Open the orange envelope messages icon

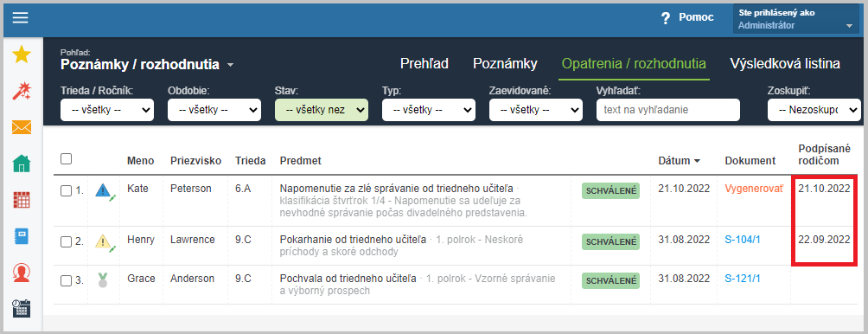click(x=22, y=127)
